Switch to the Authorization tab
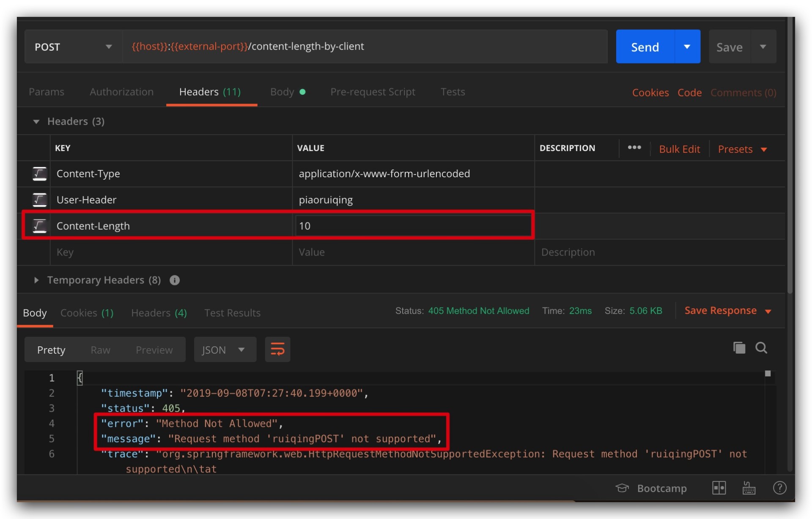This screenshot has width=812, height=519. (x=121, y=92)
